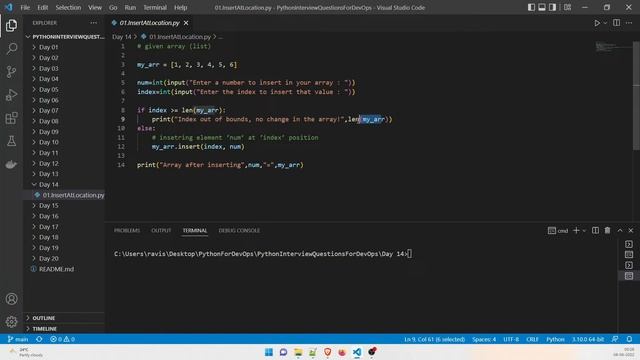Open the Source Control view
The height and width of the screenshot is (360, 640).
pos(11,72)
